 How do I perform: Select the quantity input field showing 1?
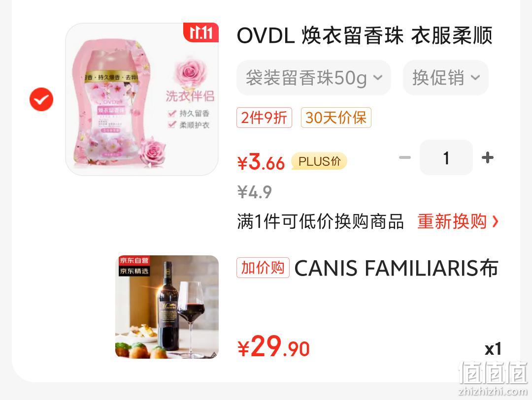[446, 157]
